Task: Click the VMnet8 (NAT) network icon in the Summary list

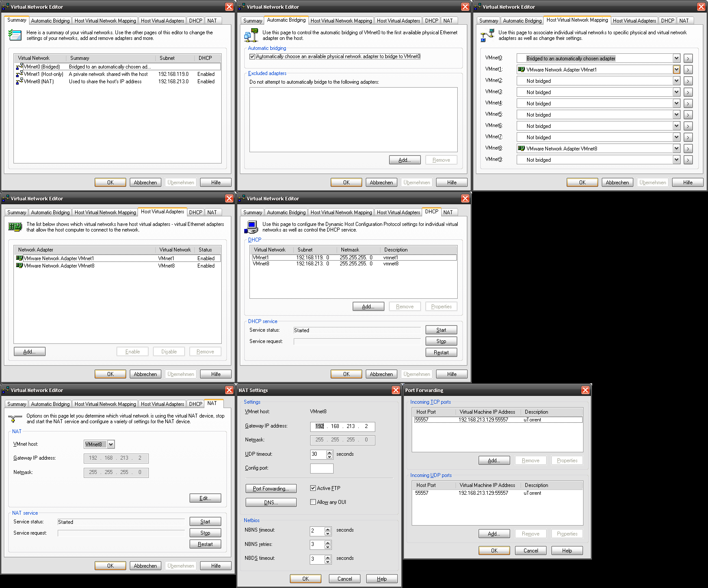Action: [19, 82]
